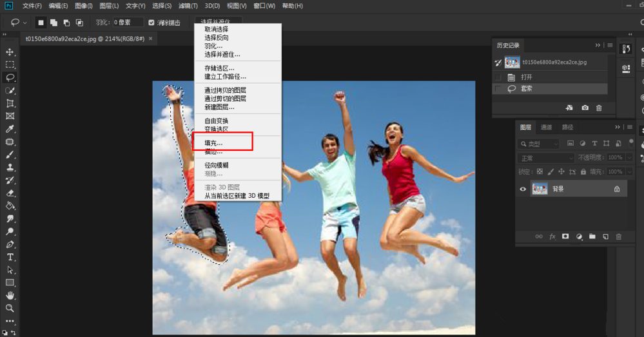Hide the 背景 layer with eye icon

(523, 189)
